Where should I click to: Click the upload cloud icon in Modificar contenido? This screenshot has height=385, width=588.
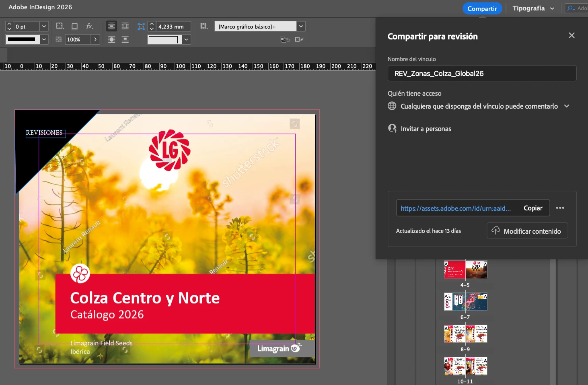pyautogui.click(x=496, y=230)
